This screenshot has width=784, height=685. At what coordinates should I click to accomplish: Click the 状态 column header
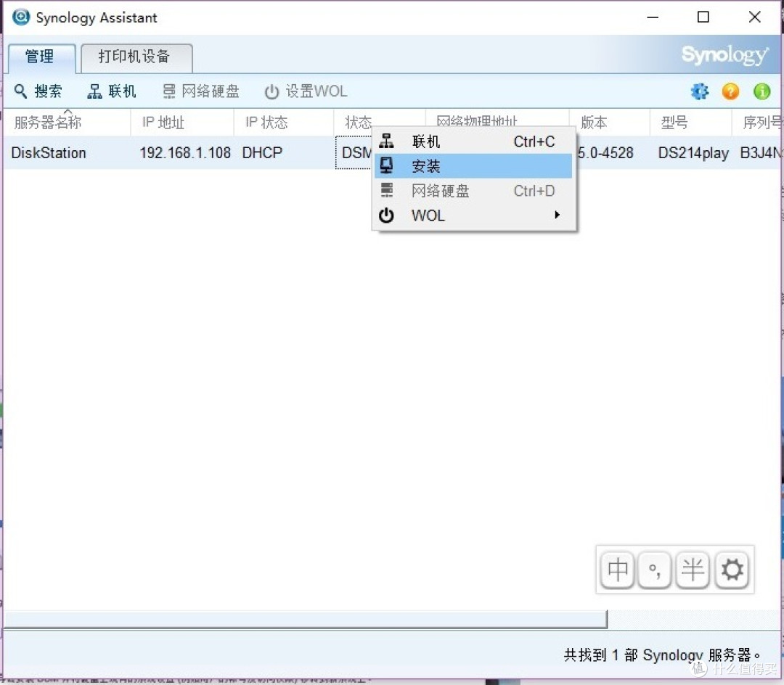pyautogui.click(x=358, y=123)
